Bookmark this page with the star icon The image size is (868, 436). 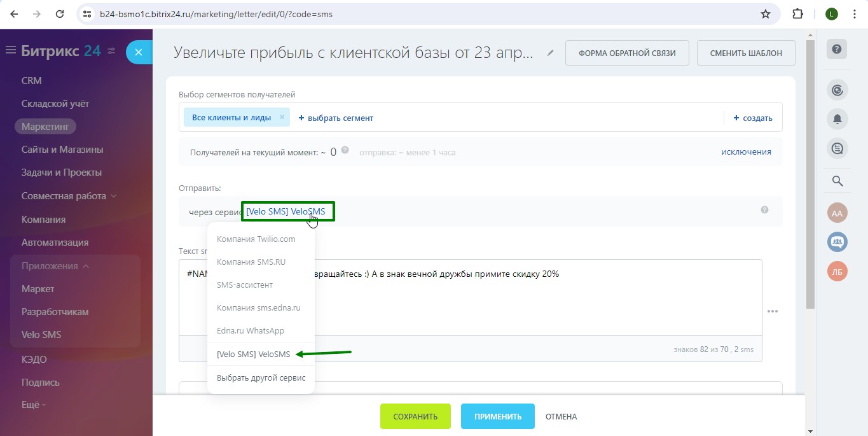click(766, 14)
